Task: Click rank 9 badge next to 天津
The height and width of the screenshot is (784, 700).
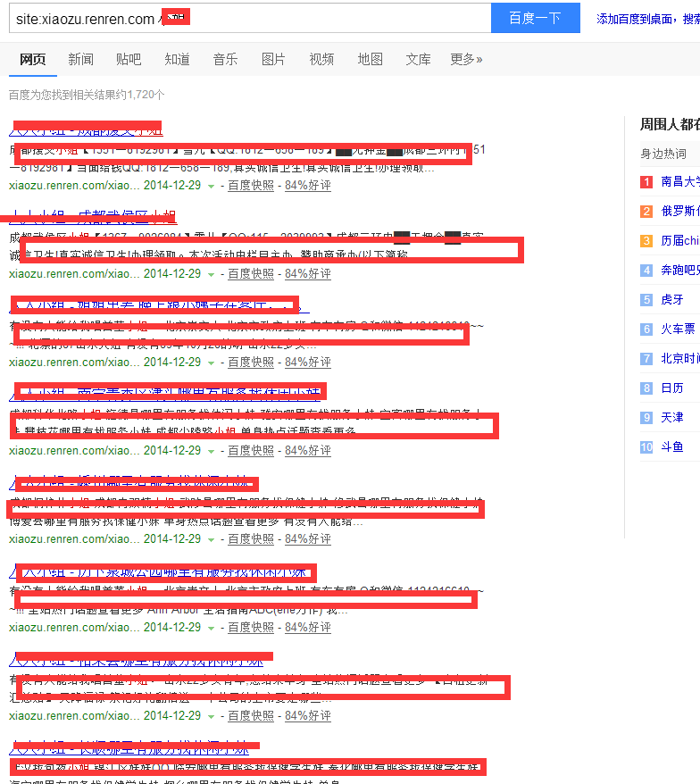Action: (646, 418)
